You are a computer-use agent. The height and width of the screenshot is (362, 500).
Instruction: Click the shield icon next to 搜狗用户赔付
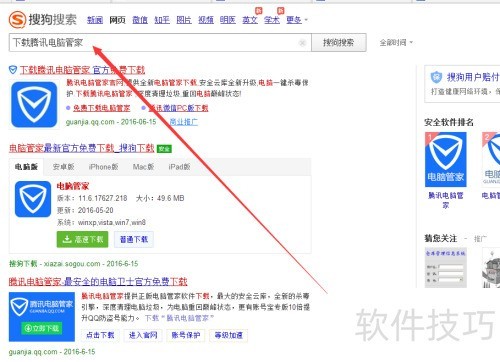click(436, 77)
